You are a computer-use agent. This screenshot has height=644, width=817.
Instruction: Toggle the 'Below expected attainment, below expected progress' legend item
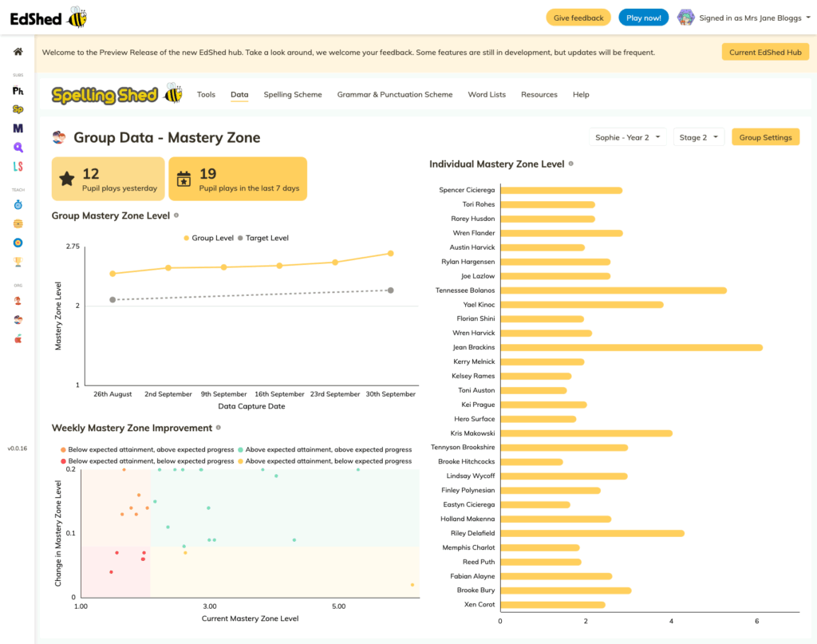(146, 461)
